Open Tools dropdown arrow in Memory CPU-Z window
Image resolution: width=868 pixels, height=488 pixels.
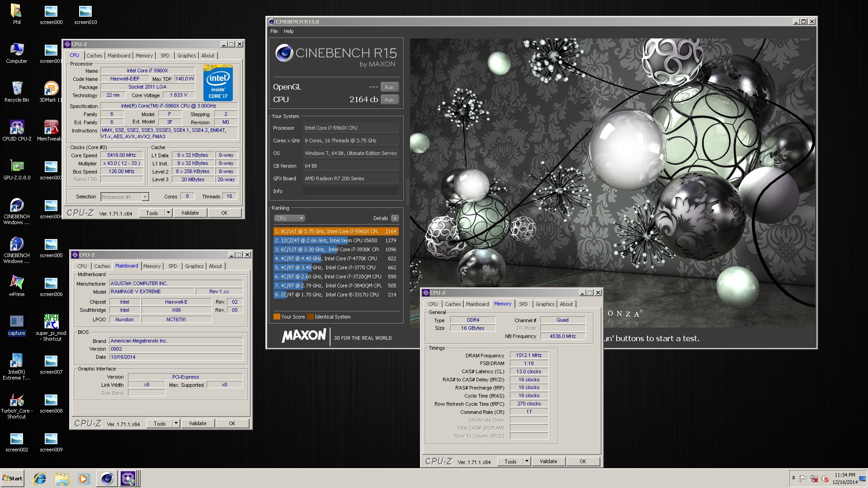(x=527, y=461)
